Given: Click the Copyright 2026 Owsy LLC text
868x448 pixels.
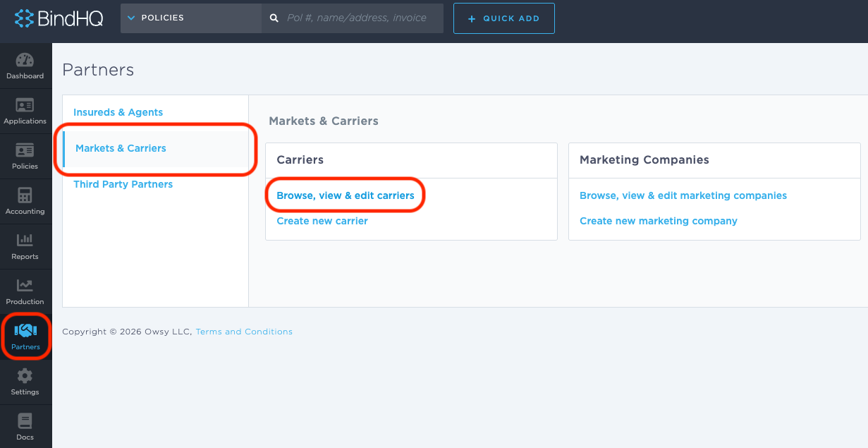Looking at the screenshot, I should click(x=127, y=332).
